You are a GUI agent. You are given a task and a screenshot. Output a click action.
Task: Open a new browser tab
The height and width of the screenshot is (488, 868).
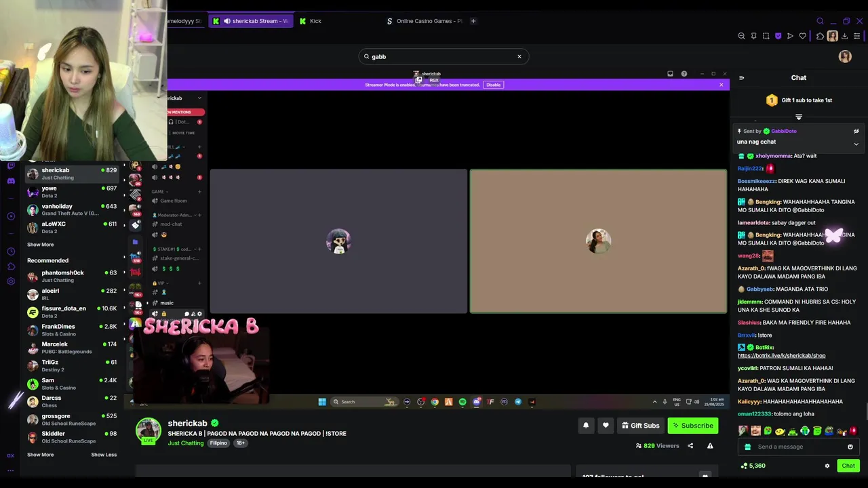click(473, 21)
